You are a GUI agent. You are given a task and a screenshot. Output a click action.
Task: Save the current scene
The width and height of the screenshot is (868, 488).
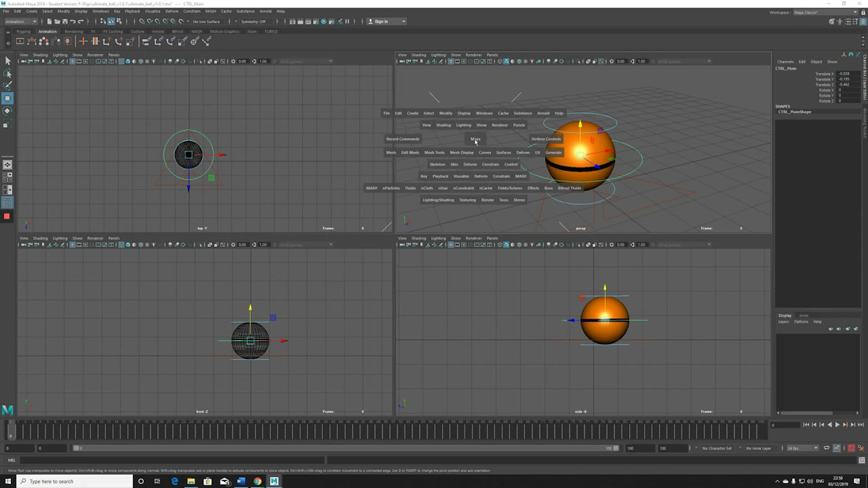(65, 22)
